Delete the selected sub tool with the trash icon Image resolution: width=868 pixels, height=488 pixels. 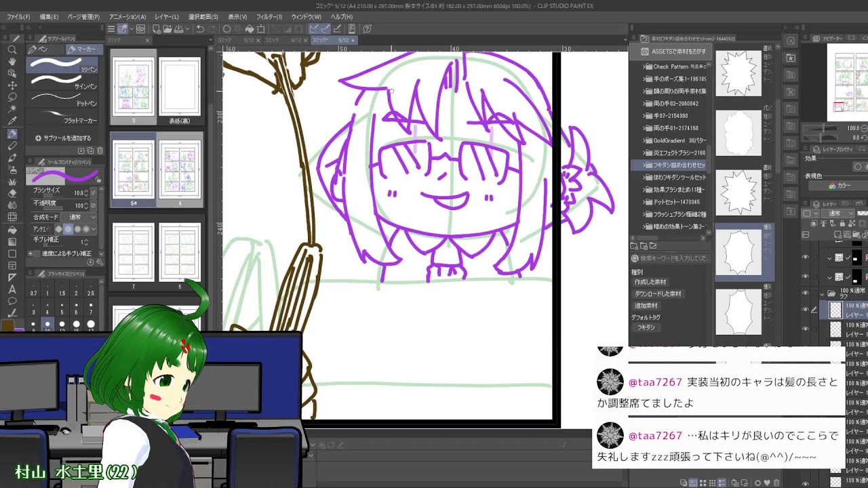click(100, 150)
